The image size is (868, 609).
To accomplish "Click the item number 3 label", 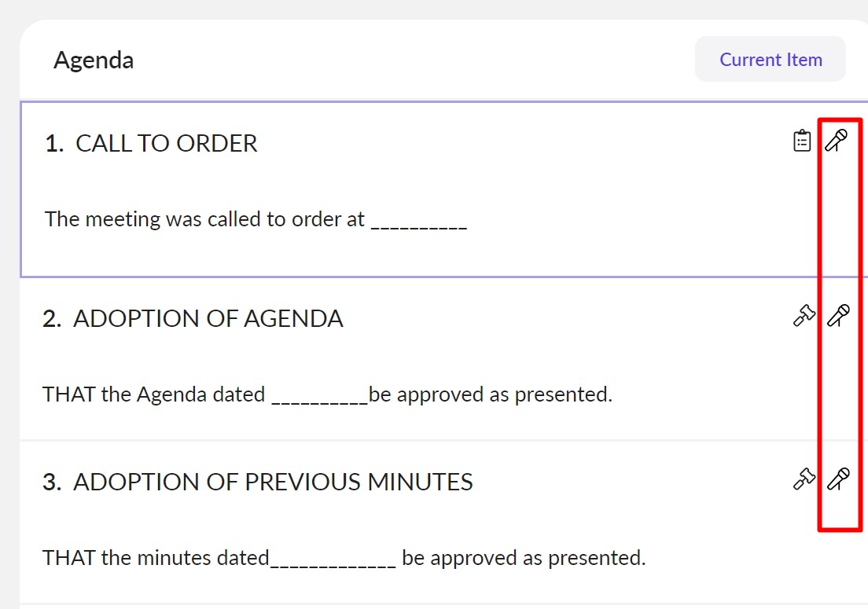I will click(x=51, y=482).
